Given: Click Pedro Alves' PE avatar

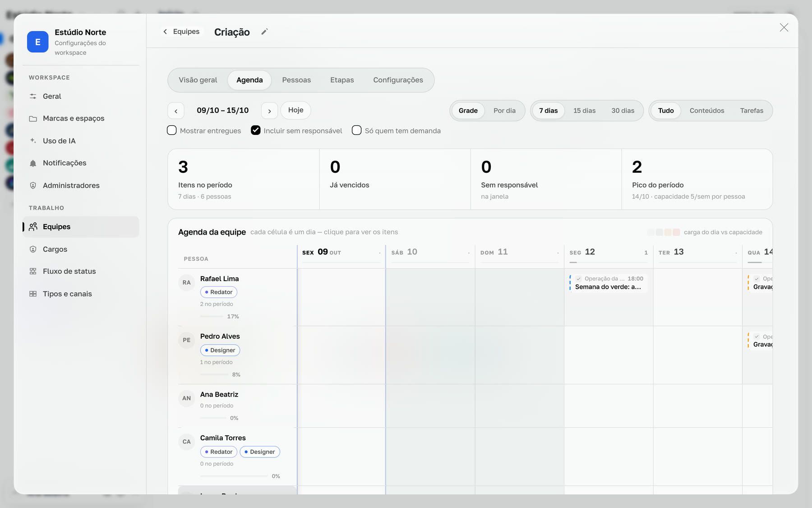Looking at the screenshot, I should [x=187, y=340].
